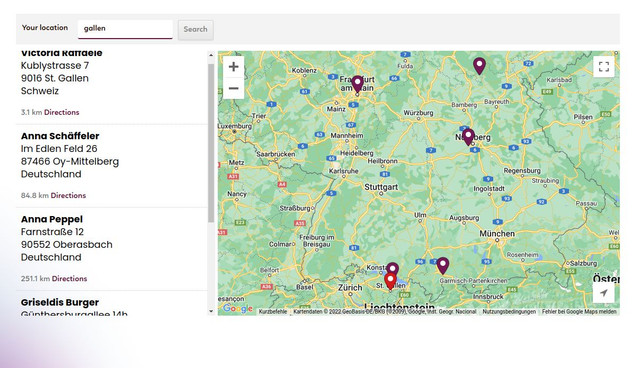Open the Google logo link on map
This screenshot has width=640, height=368.
[x=238, y=309]
